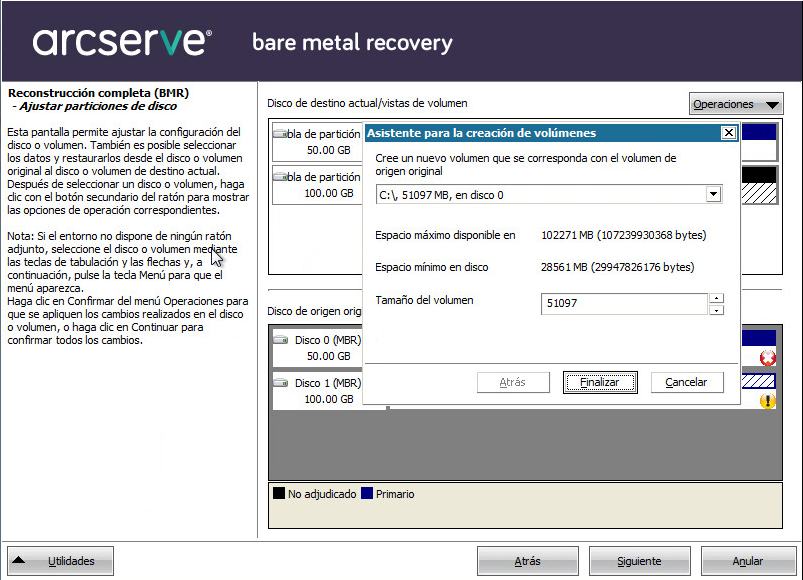This screenshot has width=803, height=580.
Task: Click the black No adjudicado legend swatch
Action: click(279, 494)
